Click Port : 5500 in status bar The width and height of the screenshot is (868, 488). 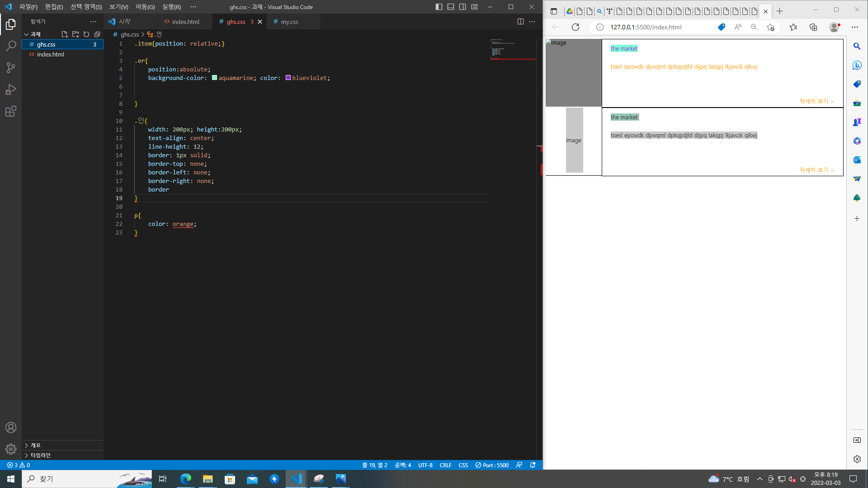click(492, 465)
